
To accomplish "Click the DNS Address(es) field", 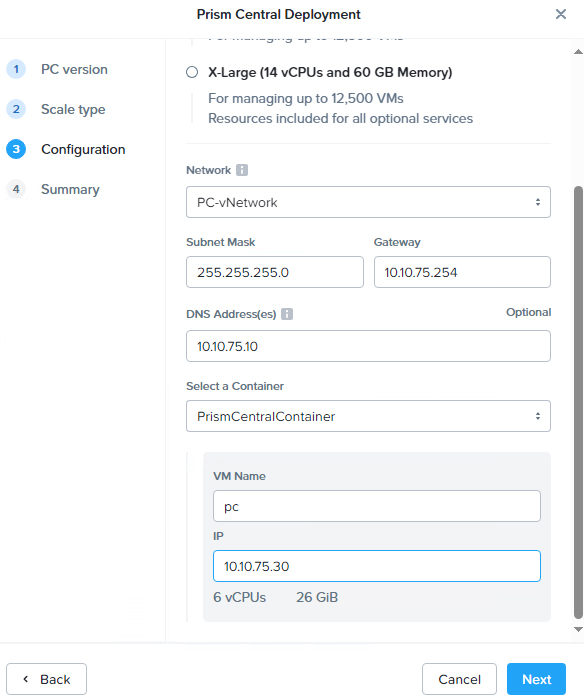I will [x=368, y=346].
